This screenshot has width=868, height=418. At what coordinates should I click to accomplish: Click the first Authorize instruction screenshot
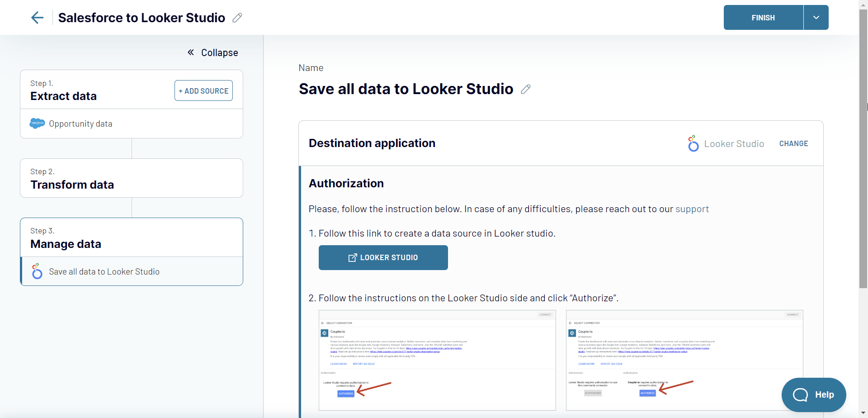pyautogui.click(x=437, y=360)
